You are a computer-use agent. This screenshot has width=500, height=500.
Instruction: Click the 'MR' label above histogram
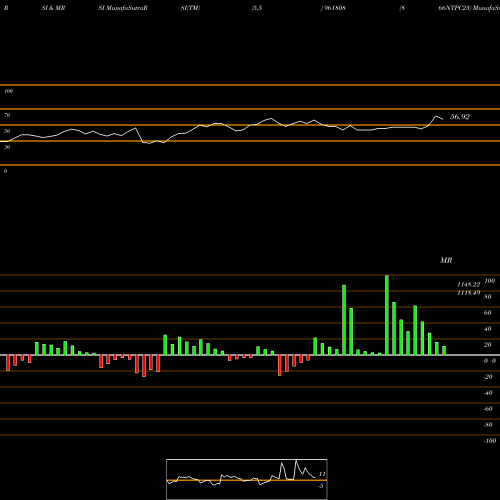[x=446, y=260]
